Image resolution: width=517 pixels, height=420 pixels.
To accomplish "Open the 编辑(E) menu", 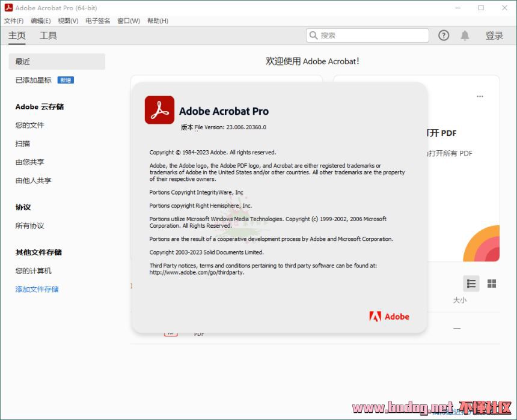I will 41,20.
